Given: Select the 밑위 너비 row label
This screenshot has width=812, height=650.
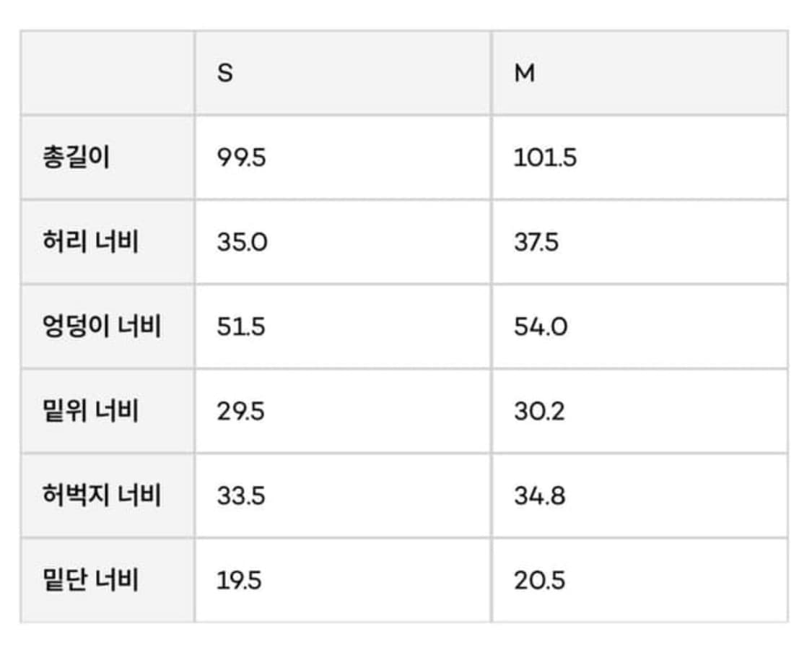Looking at the screenshot, I should pyautogui.click(x=90, y=411).
